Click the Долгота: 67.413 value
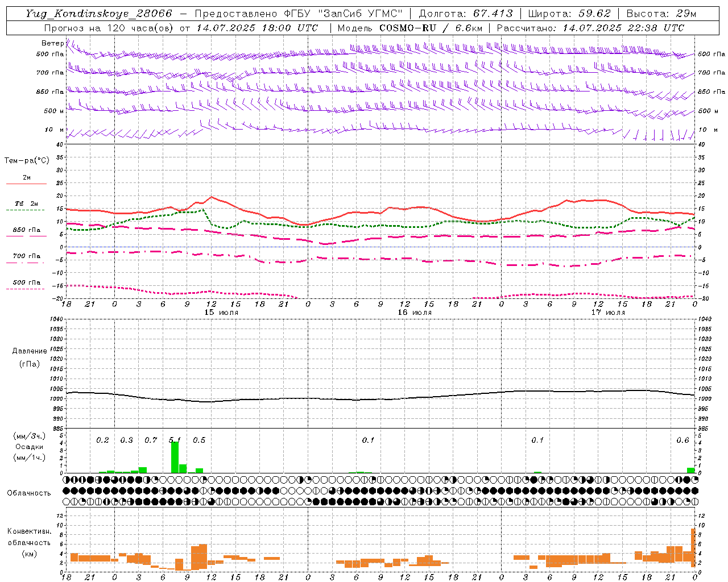The image size is (728, 582). click(466, 14)
